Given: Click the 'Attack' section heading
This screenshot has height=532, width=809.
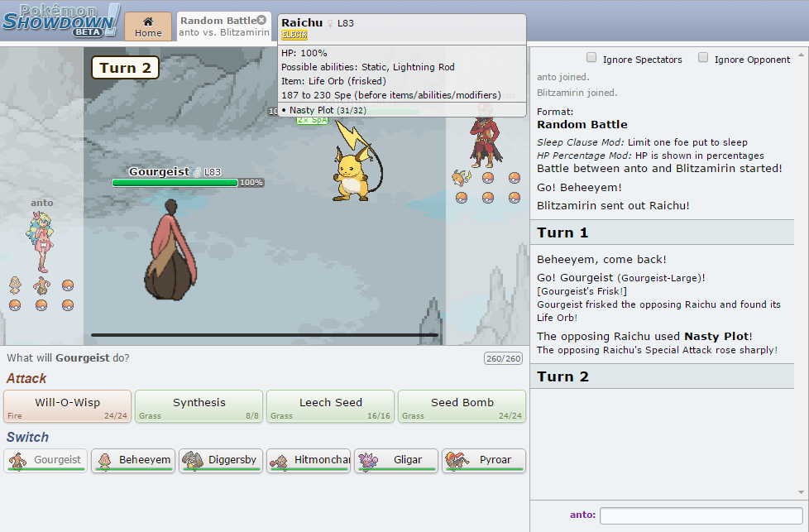Looking at the screenshot, I should click(26, 378).
